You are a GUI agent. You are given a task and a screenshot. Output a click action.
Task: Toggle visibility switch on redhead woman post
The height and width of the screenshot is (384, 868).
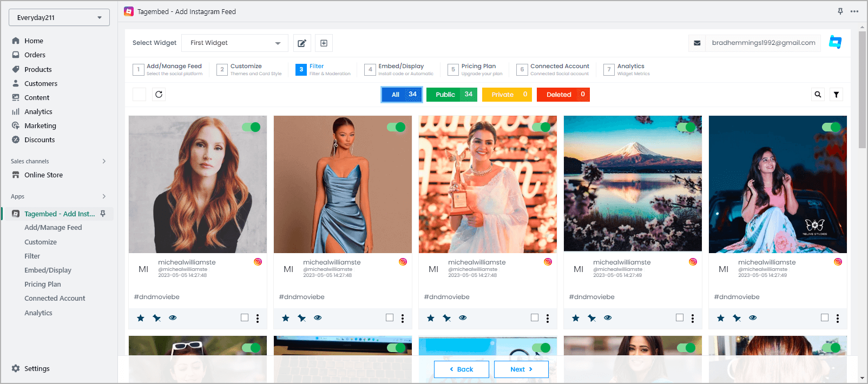point(251,127)
